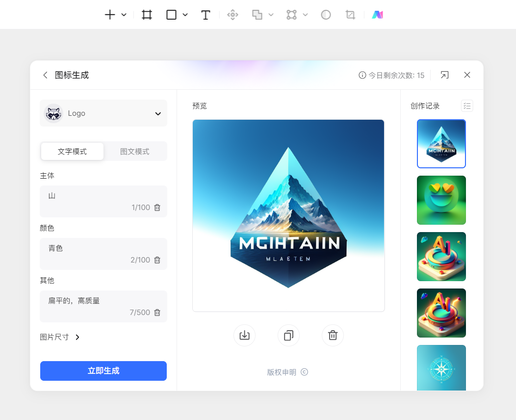This screenshot has width=516, height=420.
Task: Select the green AI 3D thumbnail
Action: coord(441,257)
